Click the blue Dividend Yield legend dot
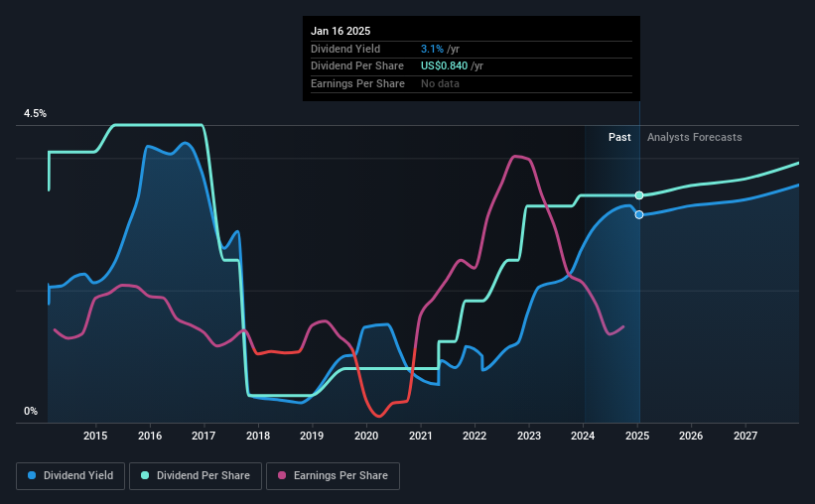Viewport: 815px width, 504px height. [32, 475]
